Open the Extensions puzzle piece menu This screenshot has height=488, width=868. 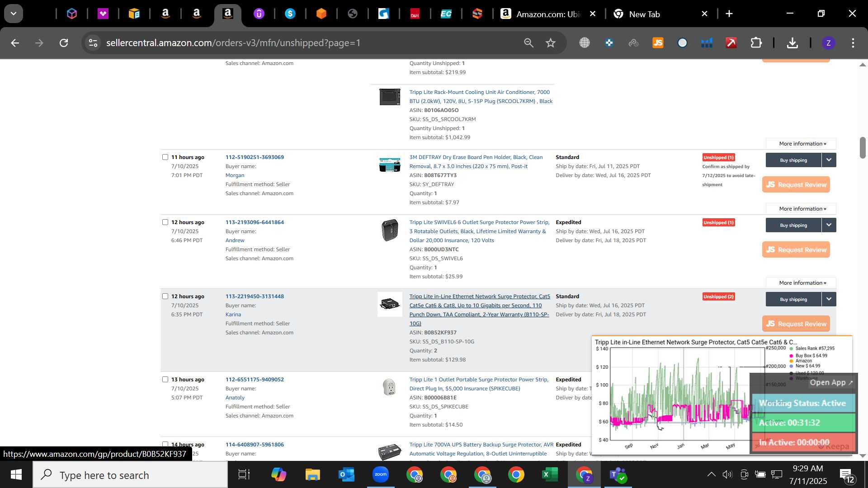click(756, 43)
